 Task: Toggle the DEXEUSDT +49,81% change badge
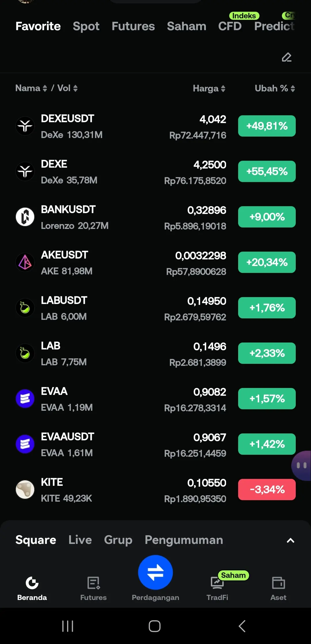tap(267, 126)
